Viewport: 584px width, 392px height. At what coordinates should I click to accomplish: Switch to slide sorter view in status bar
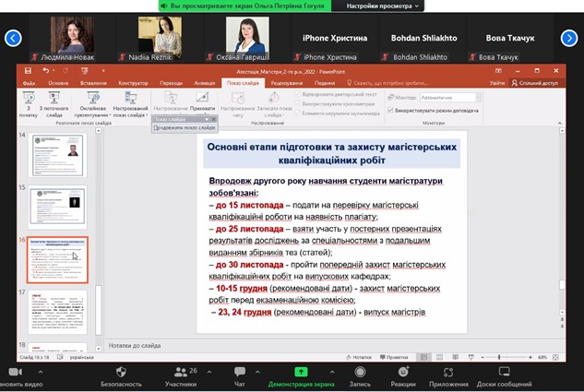pyautogui.click(x=439, y=357)
